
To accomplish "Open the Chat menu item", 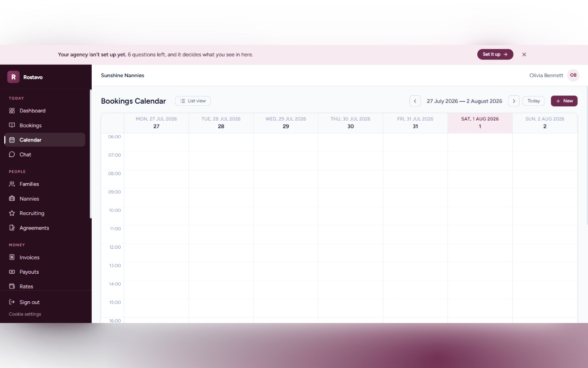I will 44,155.
